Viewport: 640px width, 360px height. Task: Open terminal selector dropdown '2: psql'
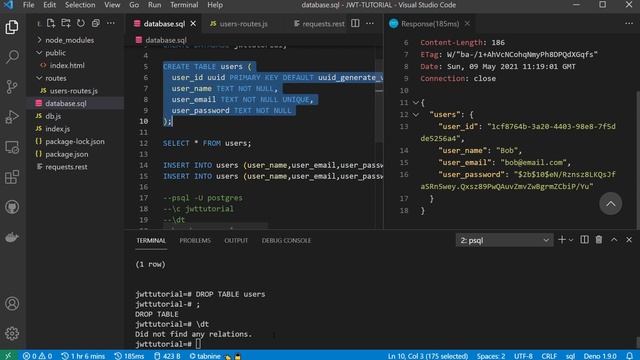[x=504, y=240]
